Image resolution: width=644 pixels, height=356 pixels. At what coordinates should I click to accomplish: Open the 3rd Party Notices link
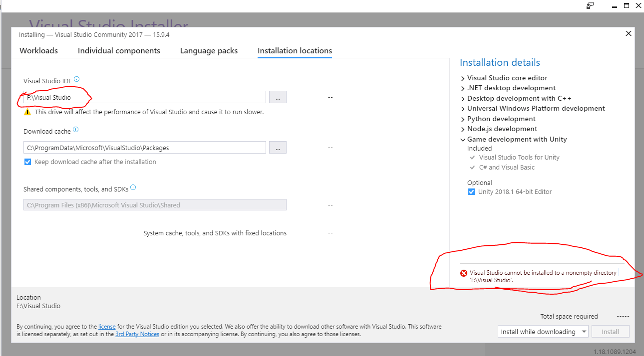137,334
